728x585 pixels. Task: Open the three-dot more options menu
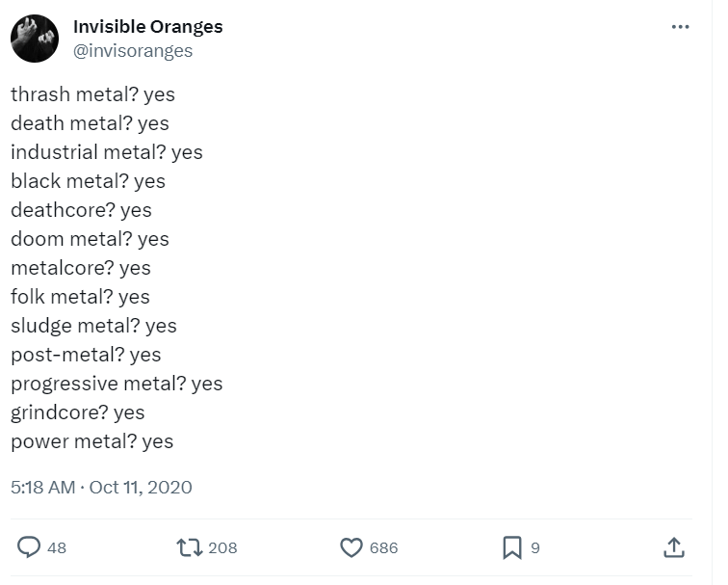coord(680,27)
